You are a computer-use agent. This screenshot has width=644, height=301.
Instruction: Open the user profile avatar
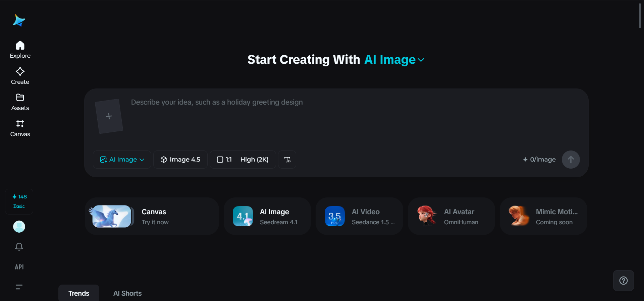(19, 227)
